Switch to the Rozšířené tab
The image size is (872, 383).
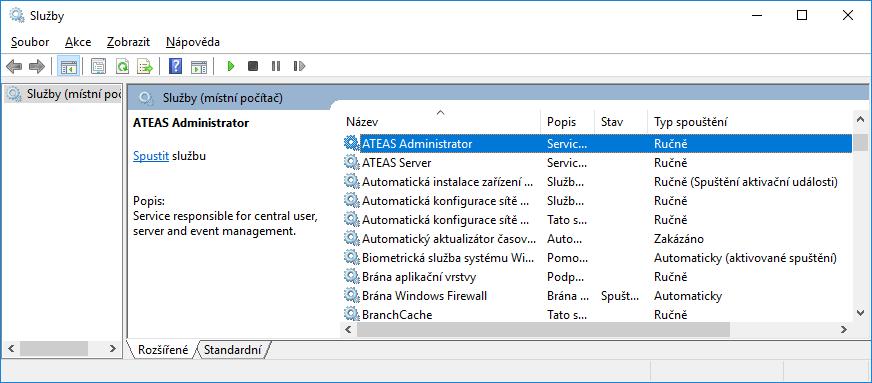tap(163, 350)
